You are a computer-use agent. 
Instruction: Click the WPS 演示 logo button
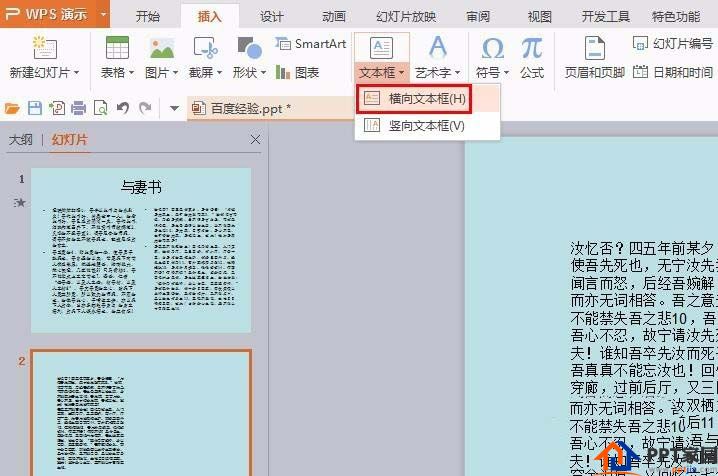(46, 14)
